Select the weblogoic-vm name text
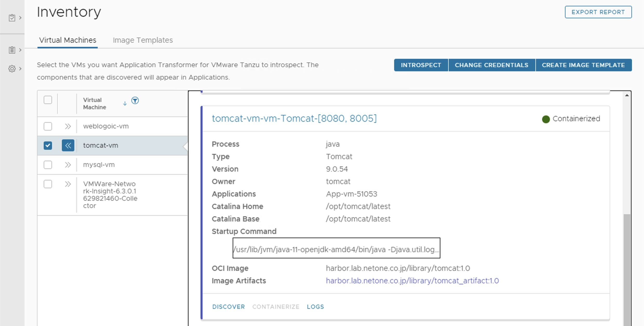Viewport: 644px width, 326px height. pyautogui.click(x=106, y=126)
